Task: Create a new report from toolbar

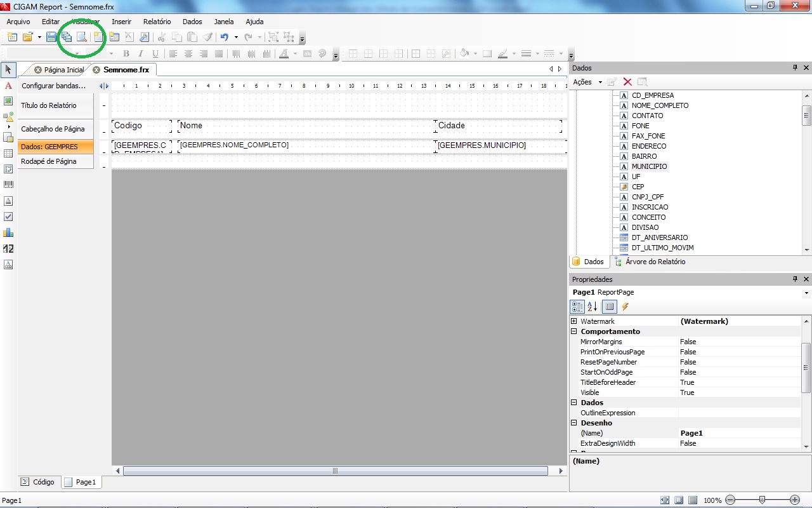Action: [12, 37]
